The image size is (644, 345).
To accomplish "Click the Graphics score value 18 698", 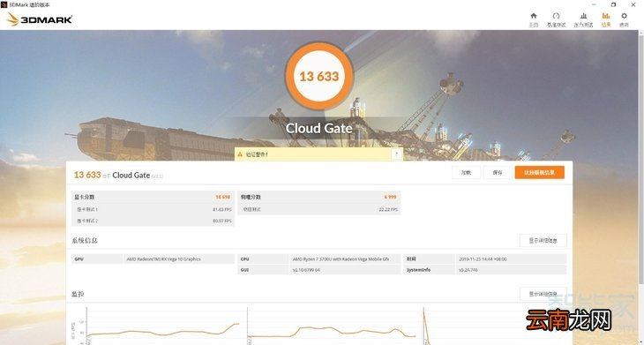I will pos(223,197).
